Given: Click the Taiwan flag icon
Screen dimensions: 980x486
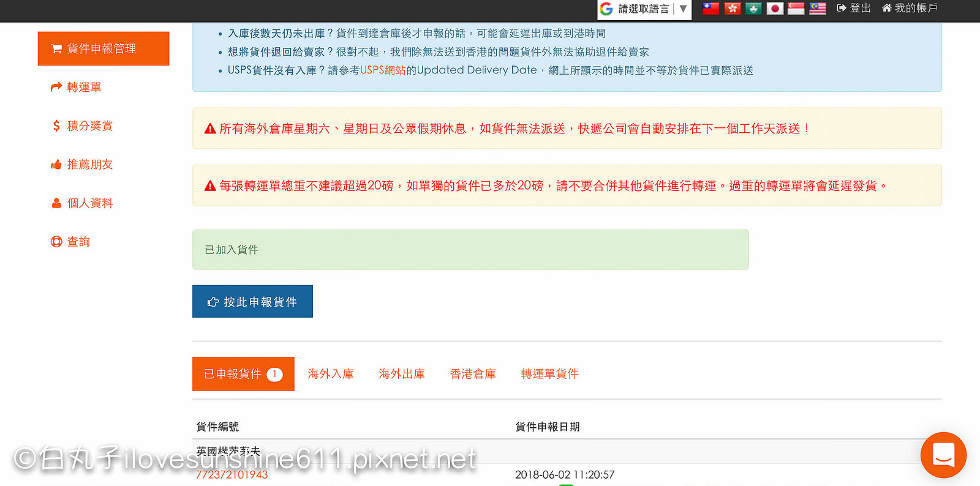Looking at the screenshot, I should [x=710, y=9].
